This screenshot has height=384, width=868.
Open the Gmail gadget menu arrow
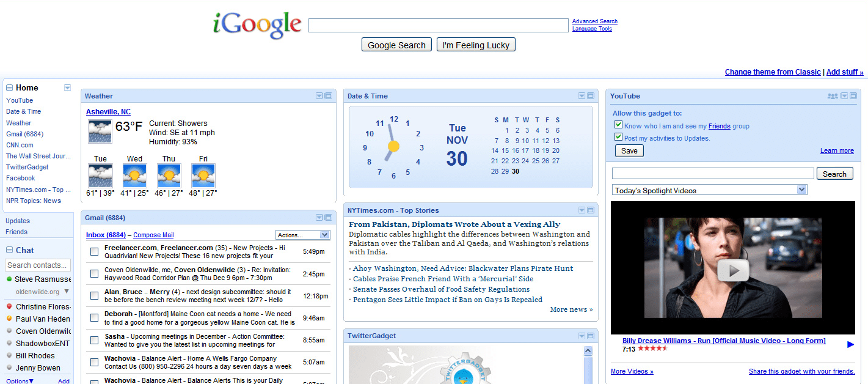[319, 218]
